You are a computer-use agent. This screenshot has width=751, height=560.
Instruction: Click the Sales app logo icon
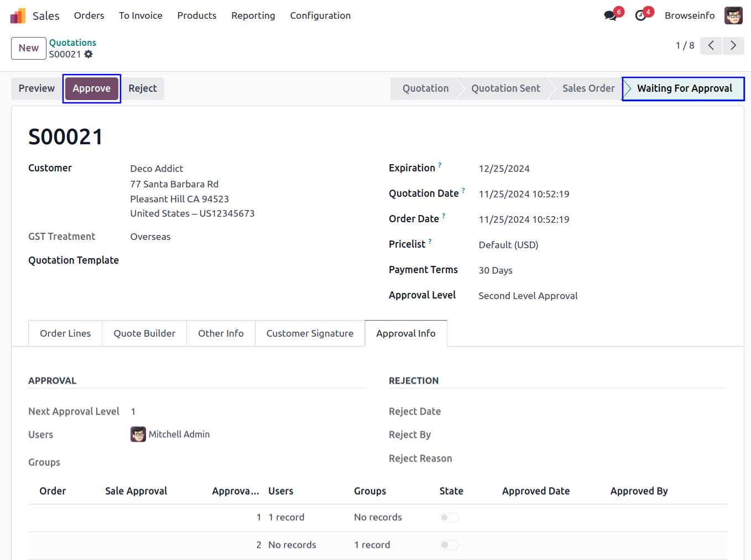coord(18,16)
